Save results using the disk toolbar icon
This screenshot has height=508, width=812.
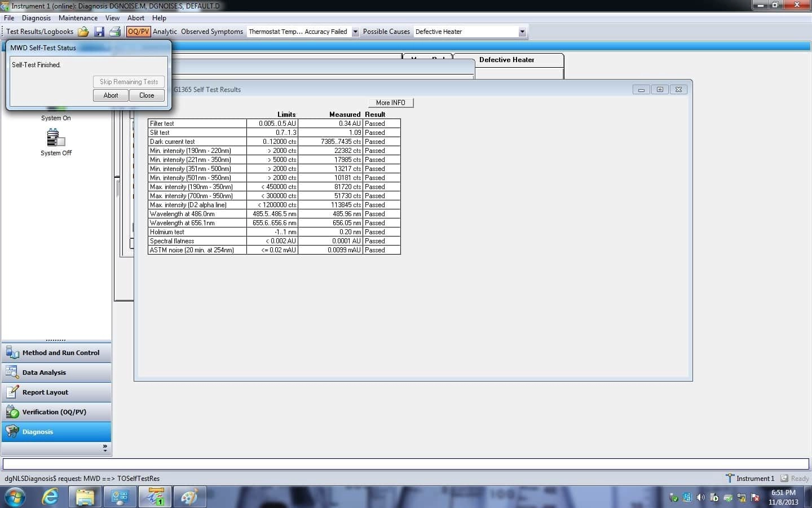(x=99, y=32)
